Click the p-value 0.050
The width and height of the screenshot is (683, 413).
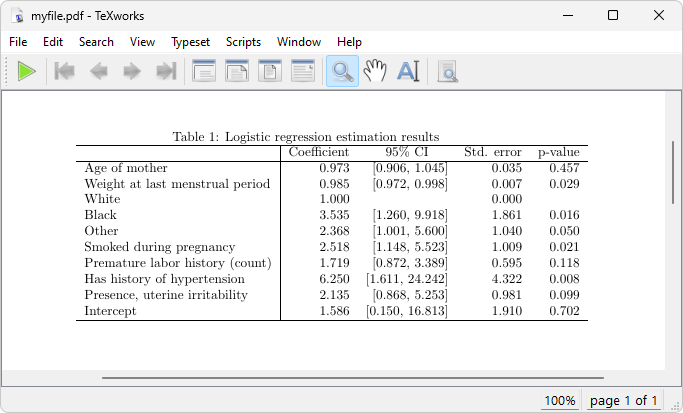(x=564, y=231)
